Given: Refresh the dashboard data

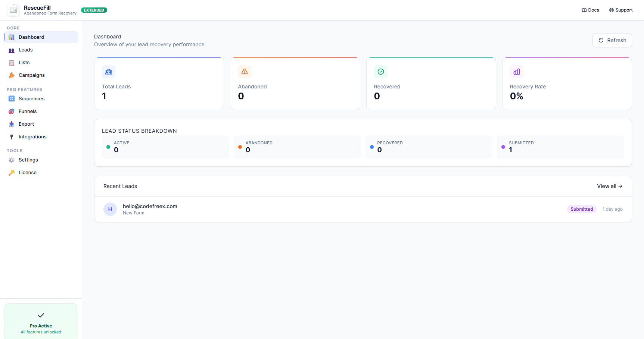Looking at the screenshot, I should (x=612, y=40).
